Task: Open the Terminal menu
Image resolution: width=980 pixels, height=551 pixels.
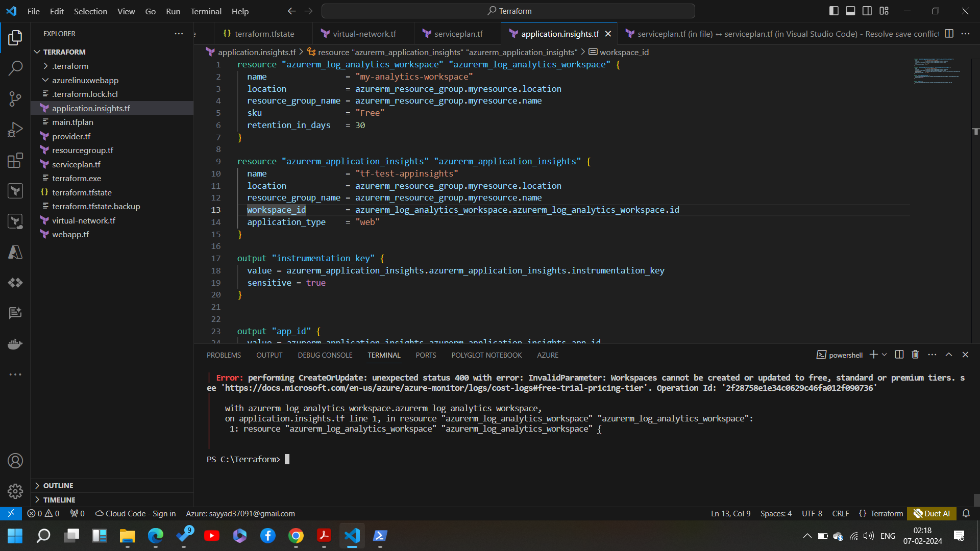Action: tap(206, 11)
